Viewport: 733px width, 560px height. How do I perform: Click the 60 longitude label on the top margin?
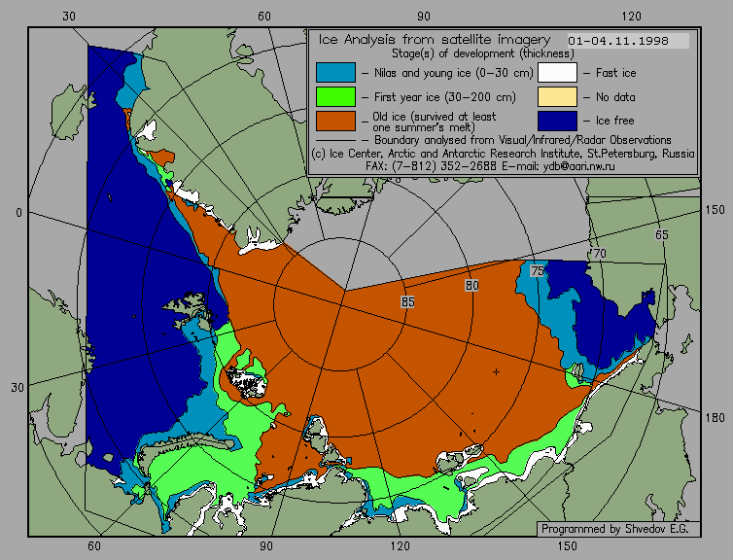click(264, 17)
